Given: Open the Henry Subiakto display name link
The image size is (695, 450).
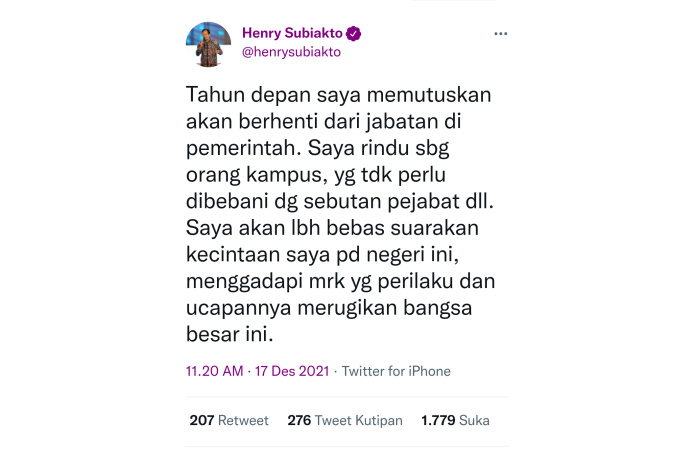Looking at the screenshot, I should point(292,33).
